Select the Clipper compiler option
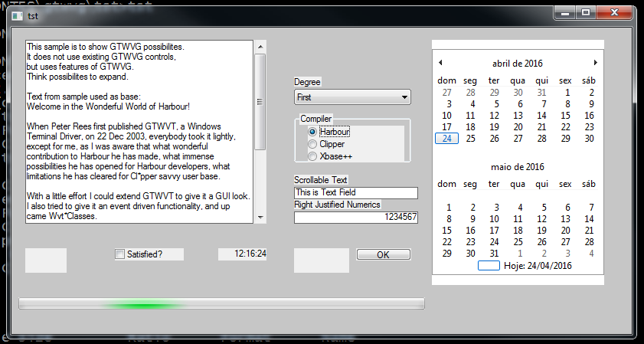This screenshot has height=344, width=644. pyautogui.click(x=312, y=144)
